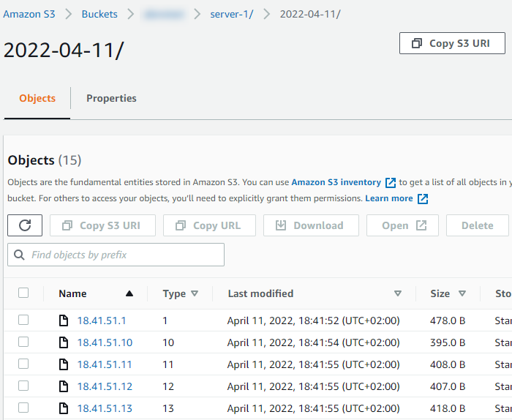
Task: Click the file icon beside 18.41.51.12
Action: coord(64,386)
